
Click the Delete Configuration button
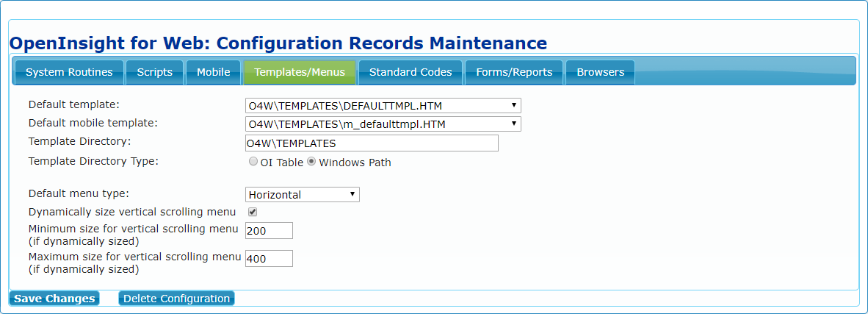[x=176, y=299]
